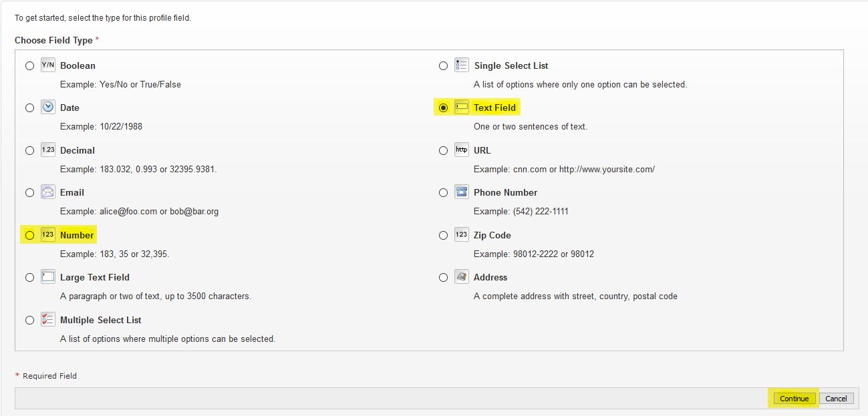
Task: Click the http icon for URL
Action: click(461, 150)
